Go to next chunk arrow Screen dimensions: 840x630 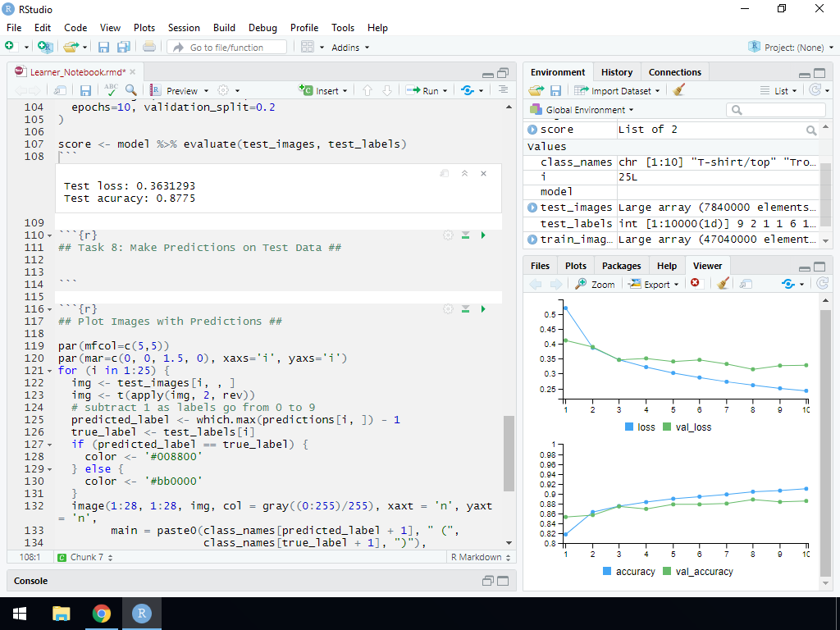pyautogui.click(x=387, y=90)
